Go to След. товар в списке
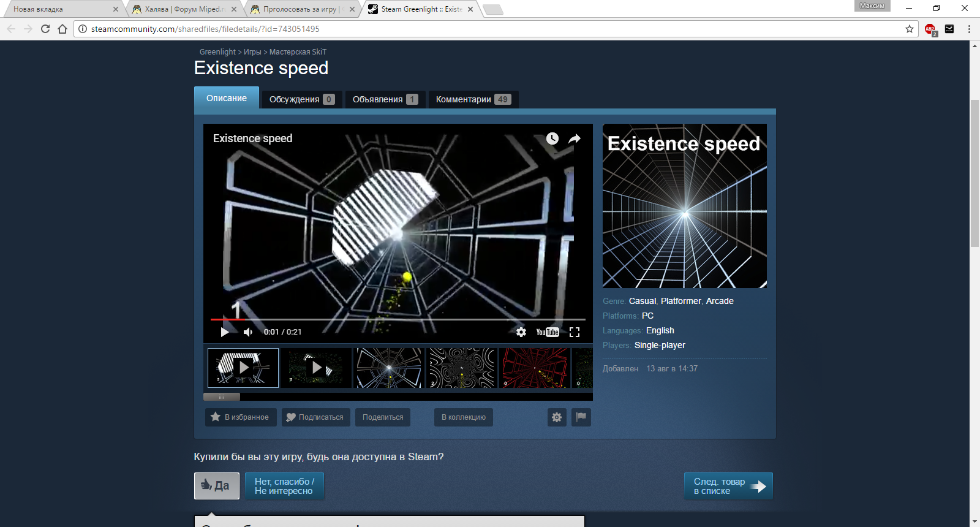The image size is (980, 527). tap(728, 486)
